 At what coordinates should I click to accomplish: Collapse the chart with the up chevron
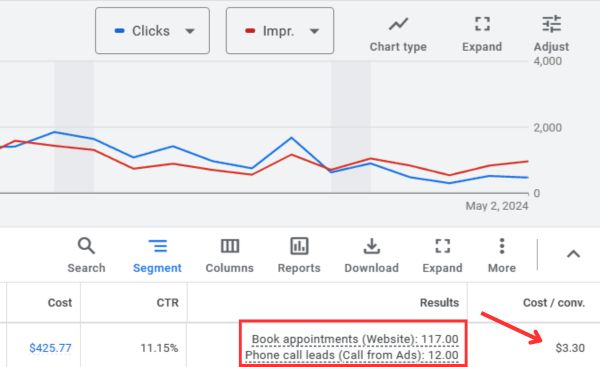(573, 254)
